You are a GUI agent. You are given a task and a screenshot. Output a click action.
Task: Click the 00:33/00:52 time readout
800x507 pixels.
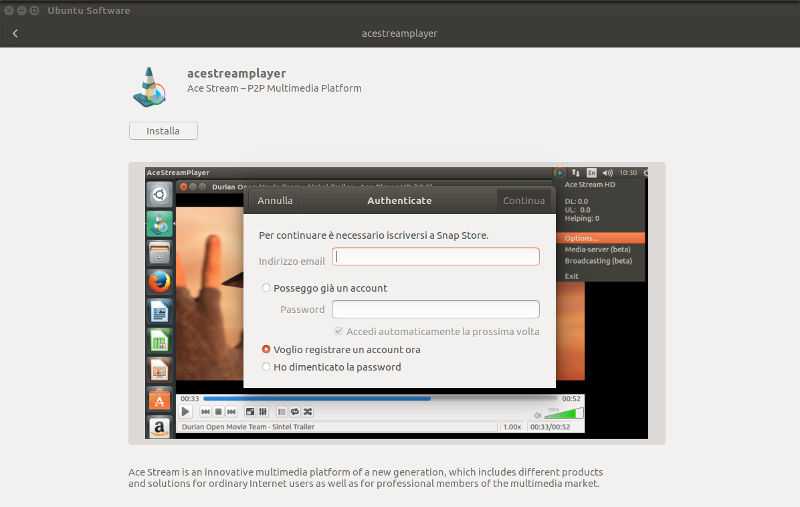point(550,427)
